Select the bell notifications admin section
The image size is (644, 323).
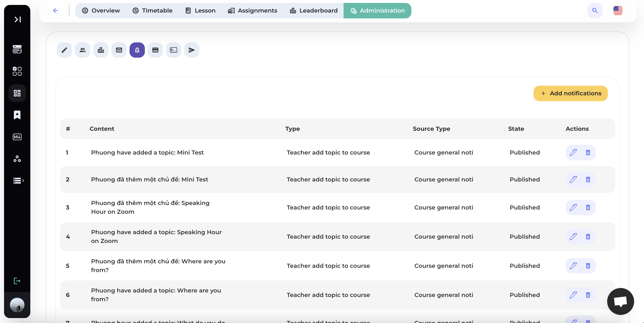pos(137,50)
